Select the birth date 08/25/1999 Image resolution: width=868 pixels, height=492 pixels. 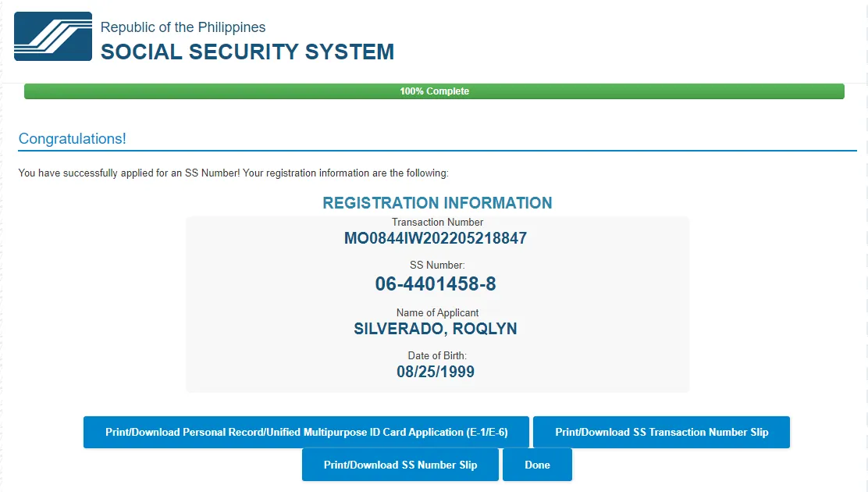coord(436,372)
